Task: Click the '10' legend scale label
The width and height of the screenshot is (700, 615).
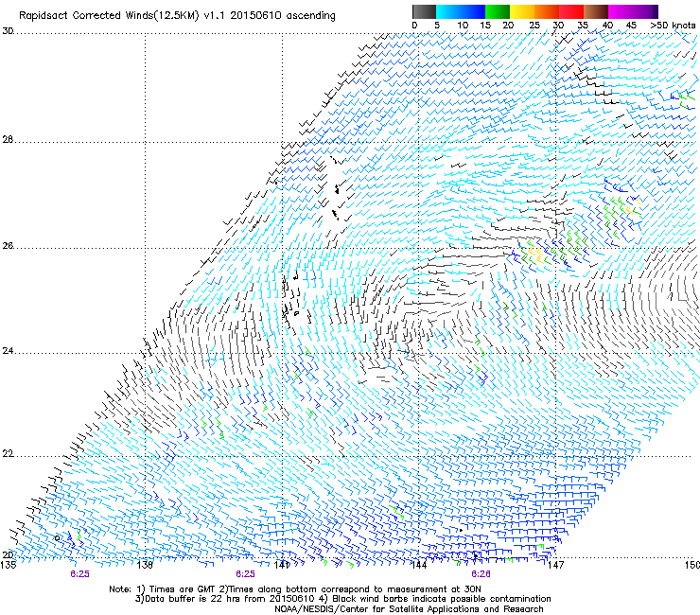Action: [463, 26]
